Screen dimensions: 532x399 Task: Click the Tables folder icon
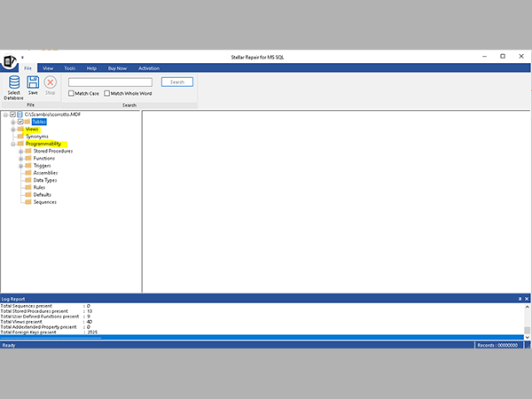pos(27,121)
